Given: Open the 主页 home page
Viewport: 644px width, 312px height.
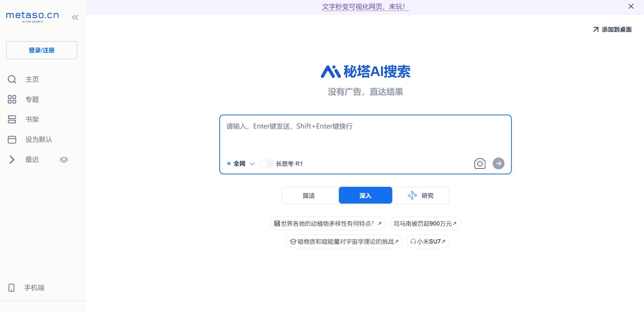Looking at the screenshot, I should 32,79.
